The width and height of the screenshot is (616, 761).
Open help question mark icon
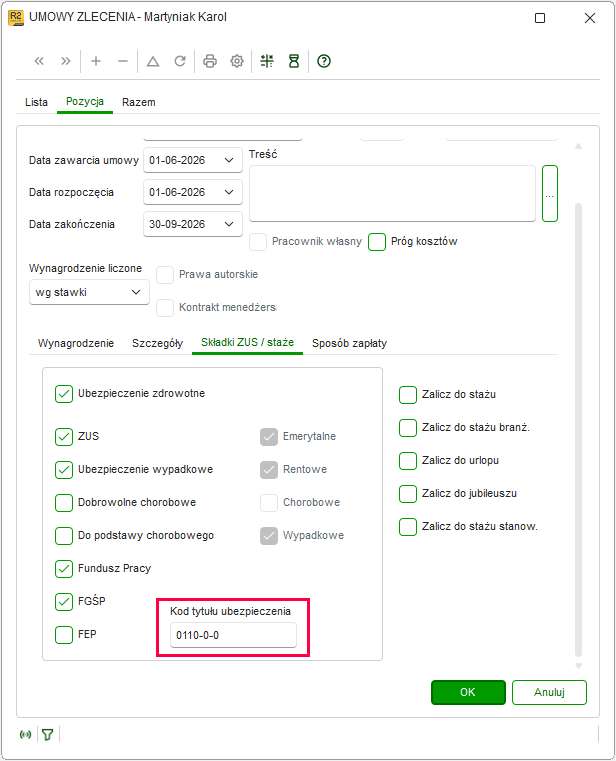point(324,61)
